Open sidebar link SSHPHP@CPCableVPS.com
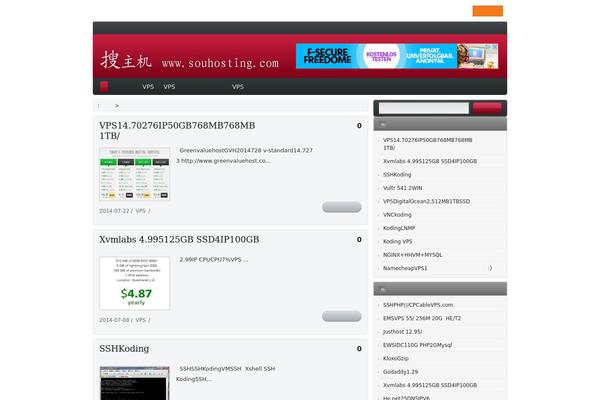The height and width of the screenshot is (400, 600). (x=418, y=305)
